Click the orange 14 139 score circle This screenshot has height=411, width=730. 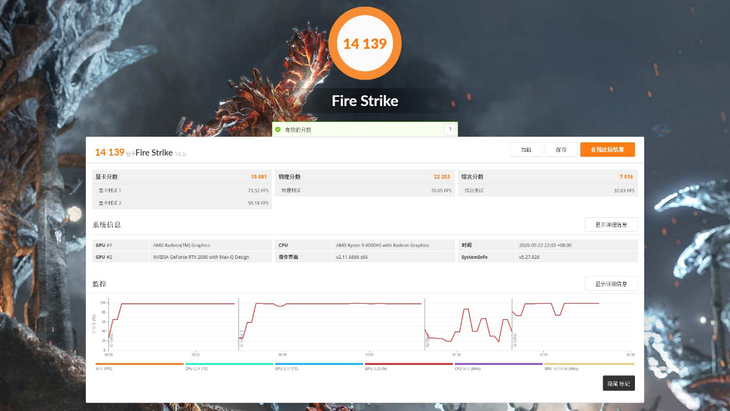pos(364,44)
